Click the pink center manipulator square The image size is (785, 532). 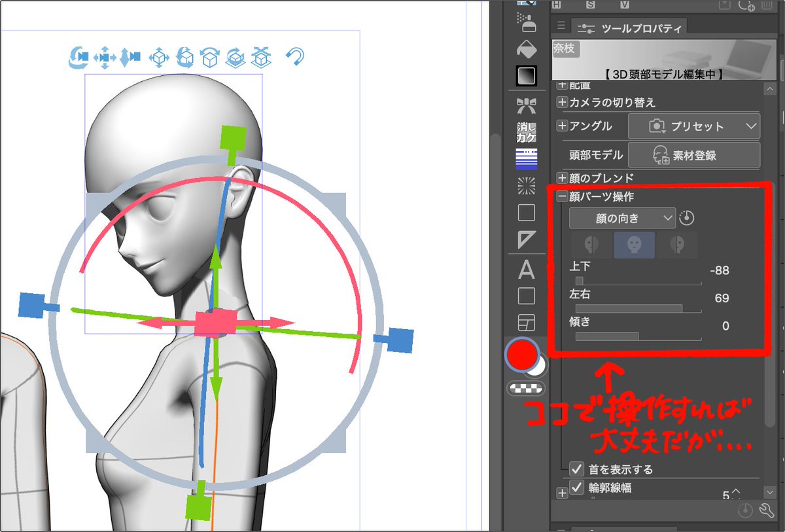[215, 324]
